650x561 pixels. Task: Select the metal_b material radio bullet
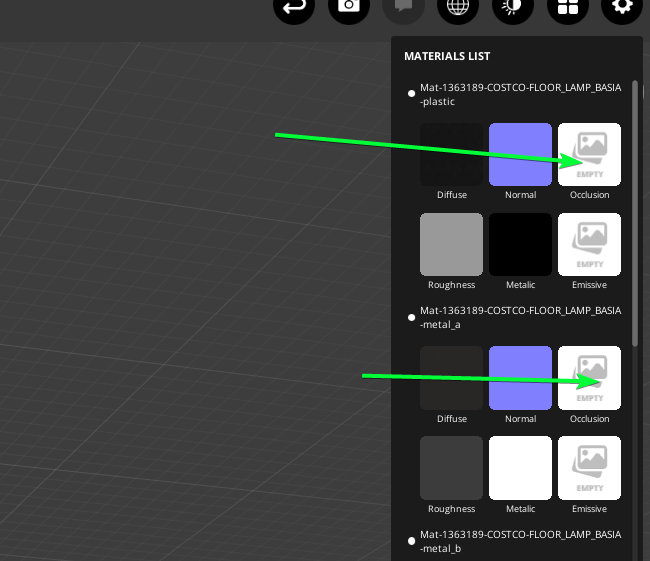(411, 541)
